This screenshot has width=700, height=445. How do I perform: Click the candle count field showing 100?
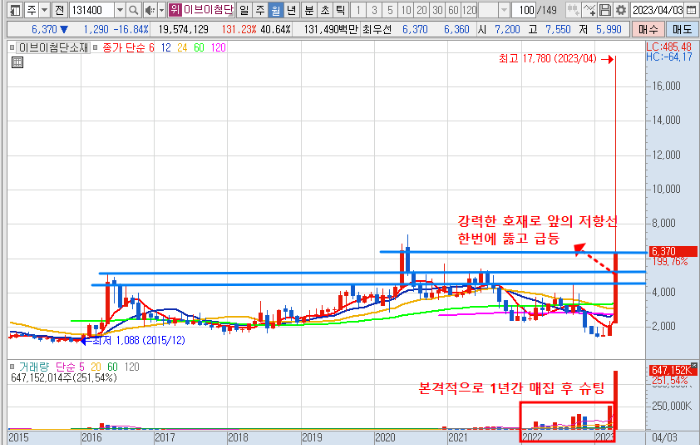[x=524, y=10]
